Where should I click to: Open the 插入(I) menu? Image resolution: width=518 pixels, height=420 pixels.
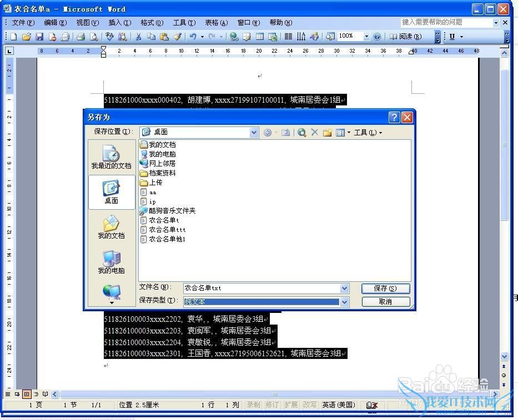(x=120, y=22)
